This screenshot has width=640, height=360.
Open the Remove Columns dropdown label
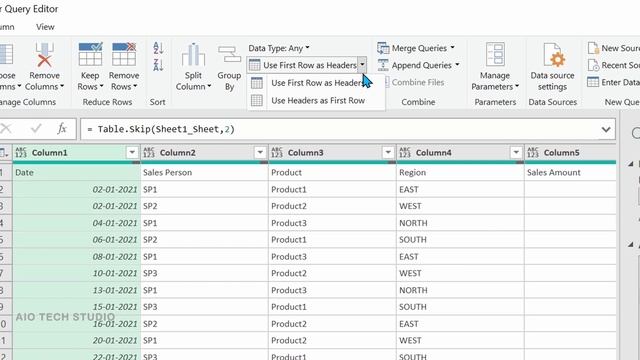click(44, 81)
